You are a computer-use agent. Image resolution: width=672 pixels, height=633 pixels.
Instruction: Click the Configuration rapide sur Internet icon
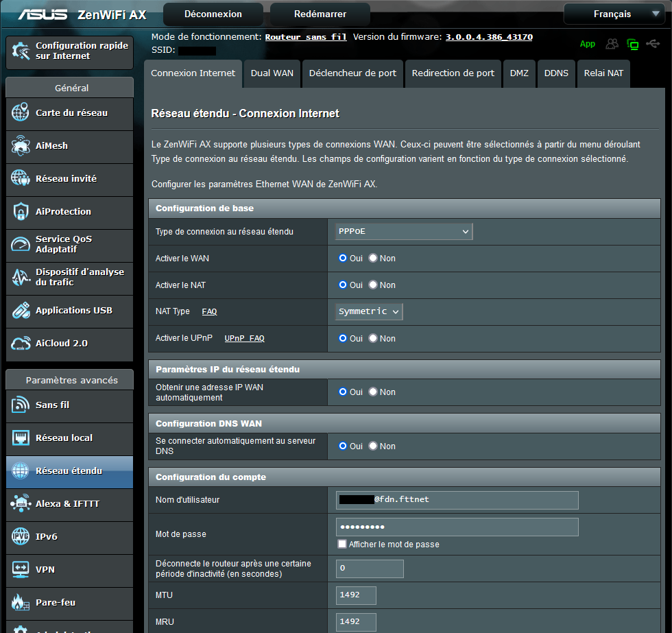(x=21, y=51)
